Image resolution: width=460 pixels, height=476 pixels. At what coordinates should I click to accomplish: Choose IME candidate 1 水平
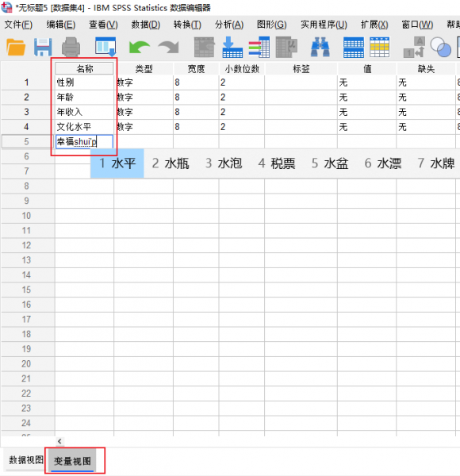tap(117, 163)
